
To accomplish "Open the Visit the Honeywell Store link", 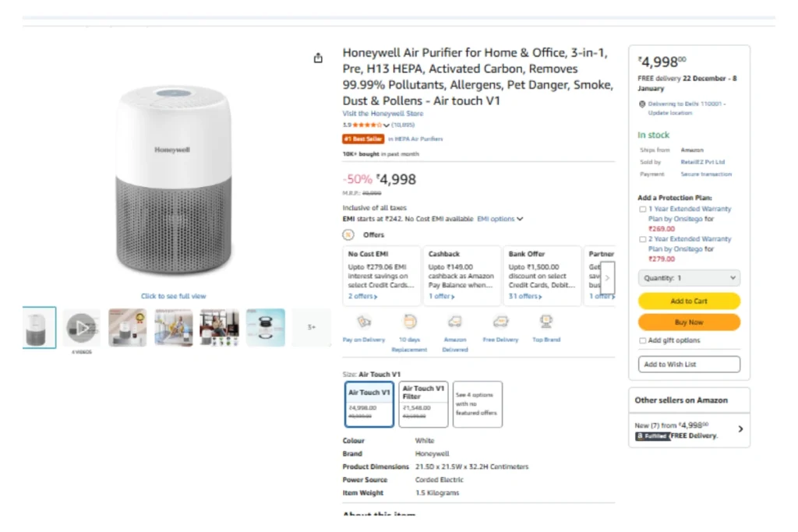I will pos(383,114).
